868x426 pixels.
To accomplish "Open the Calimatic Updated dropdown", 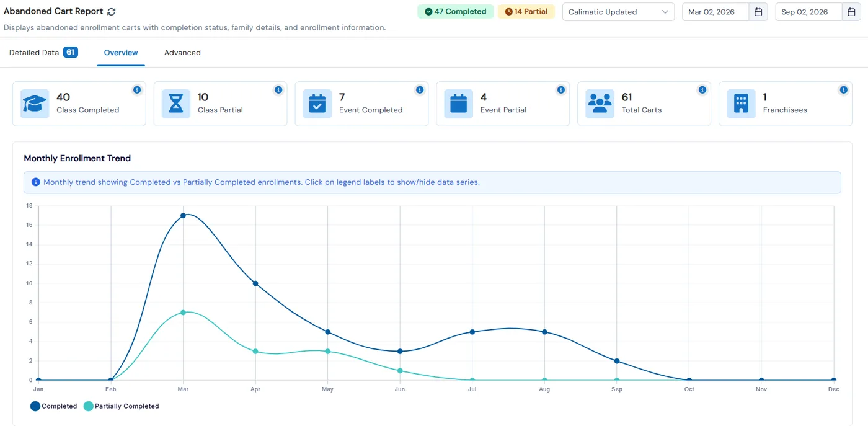I will [x=618, y=12].
